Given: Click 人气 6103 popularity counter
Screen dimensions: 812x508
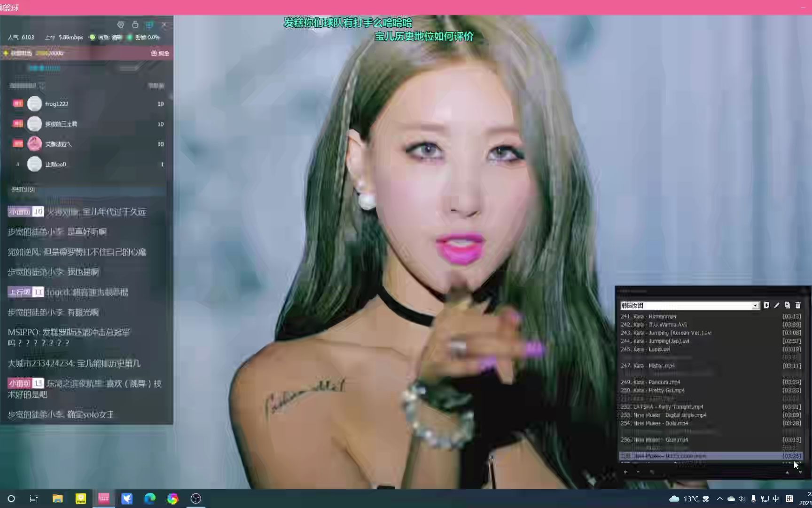Looking at the screenshot, I should coord(21,37).
